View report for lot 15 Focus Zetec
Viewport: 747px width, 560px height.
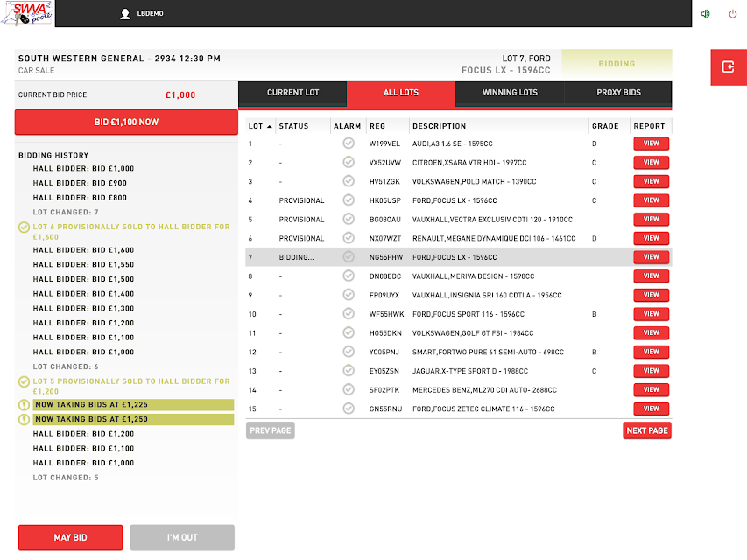coord(652,409)
